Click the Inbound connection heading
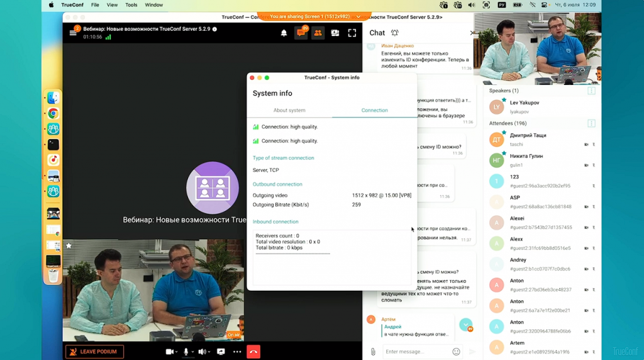 tap(275, 222)
